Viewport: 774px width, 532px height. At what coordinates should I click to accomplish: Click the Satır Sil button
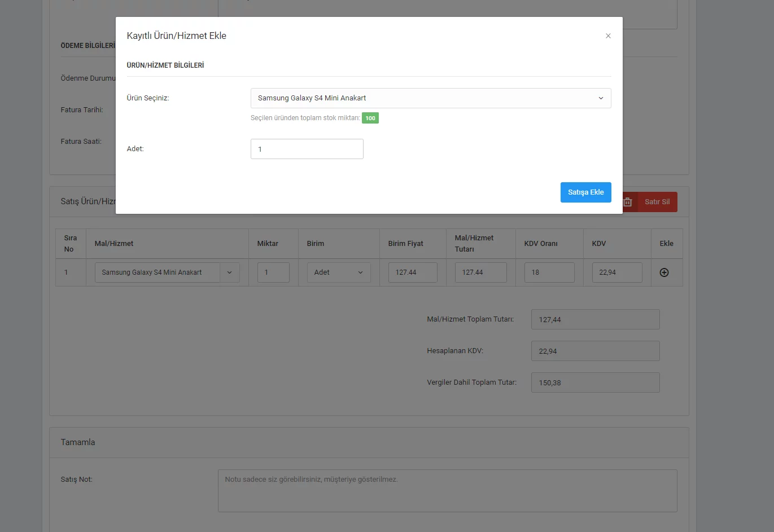(657, 202)
